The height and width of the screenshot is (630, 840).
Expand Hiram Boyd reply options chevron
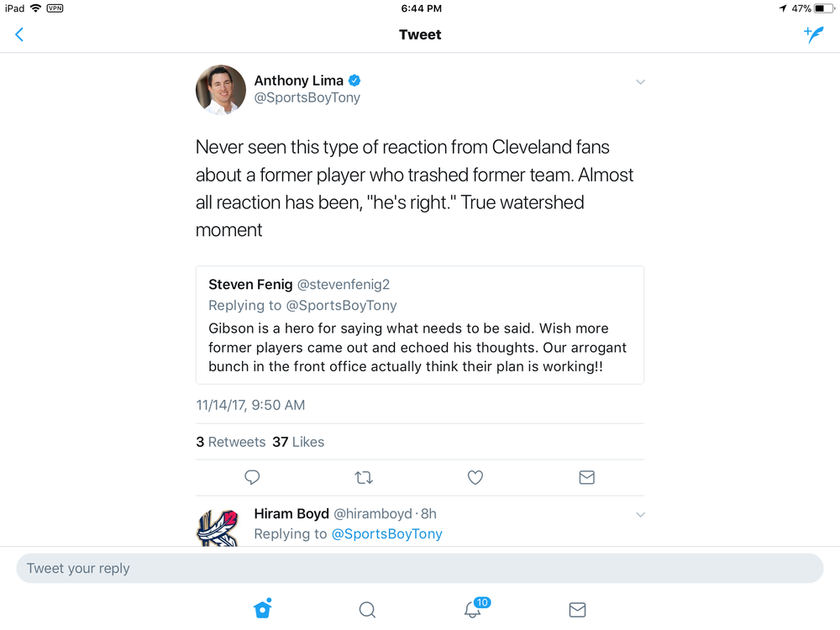(640, 515)
